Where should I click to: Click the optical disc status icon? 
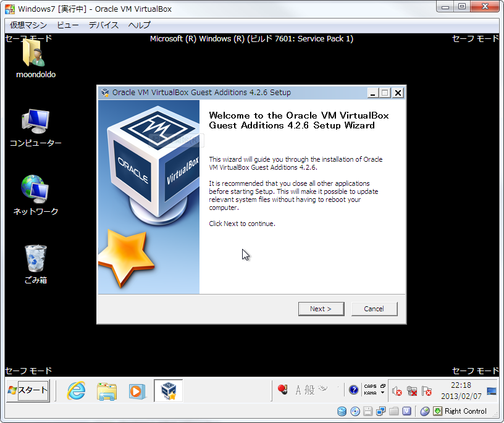pyautogui.click(x=355, y=411)
